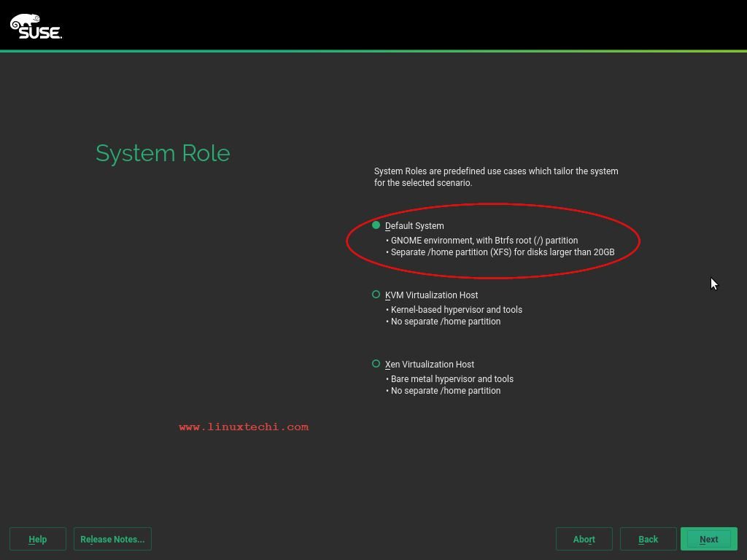Image resolution: width=747 pixels, height=560 pixels.
Task: Click the KVM Virtualization Host label
Action: [x=432, y=295]
